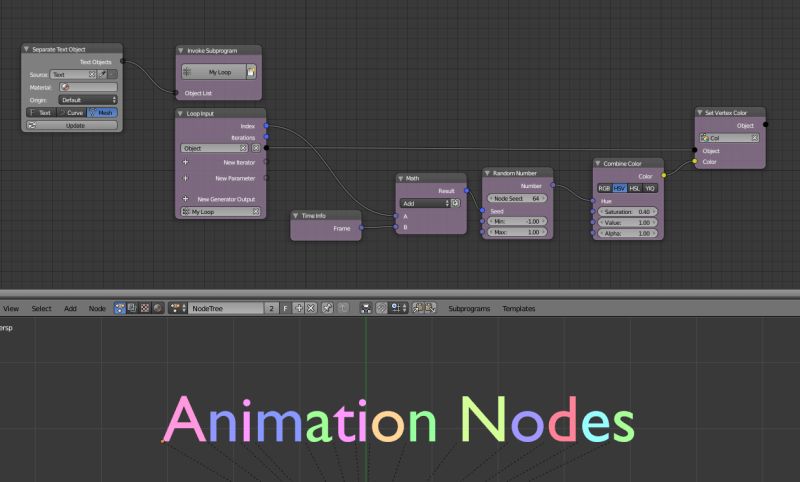Add a New Iterator with plus icon

pyautogui.click(x=185, y=162)
